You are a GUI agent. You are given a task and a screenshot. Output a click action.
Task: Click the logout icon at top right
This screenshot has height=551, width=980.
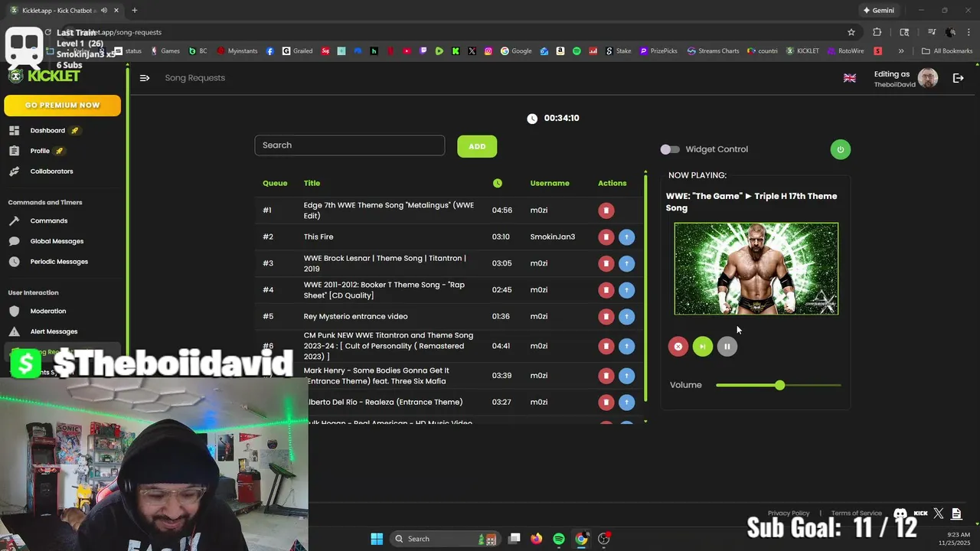click(x=958, y=78)
